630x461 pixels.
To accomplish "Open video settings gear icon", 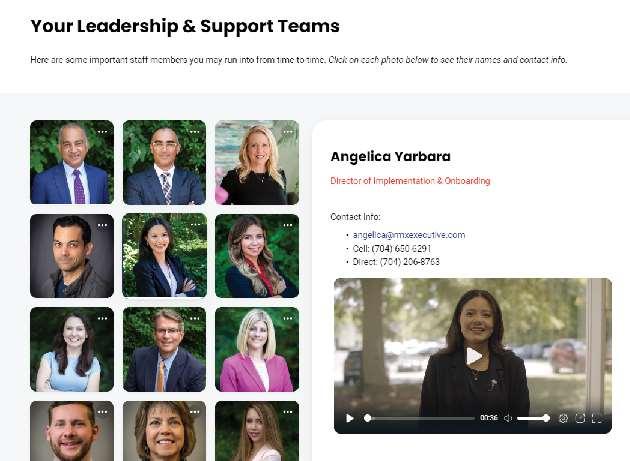I will tap(563, 418).
